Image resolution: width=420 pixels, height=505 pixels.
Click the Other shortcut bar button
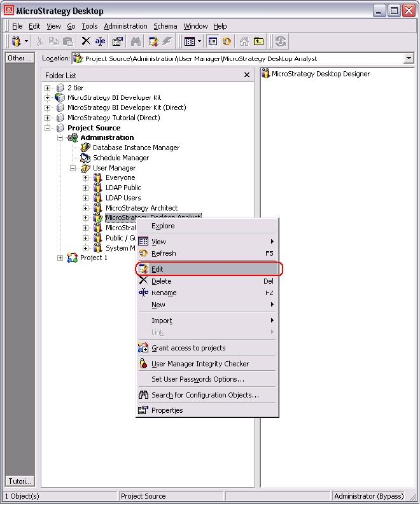coord(20,58)
